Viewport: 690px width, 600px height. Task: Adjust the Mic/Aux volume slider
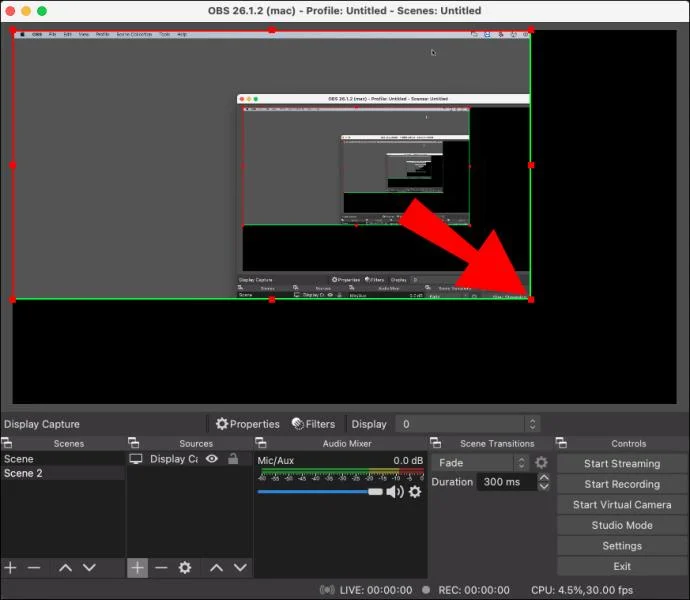pos(320,492)
